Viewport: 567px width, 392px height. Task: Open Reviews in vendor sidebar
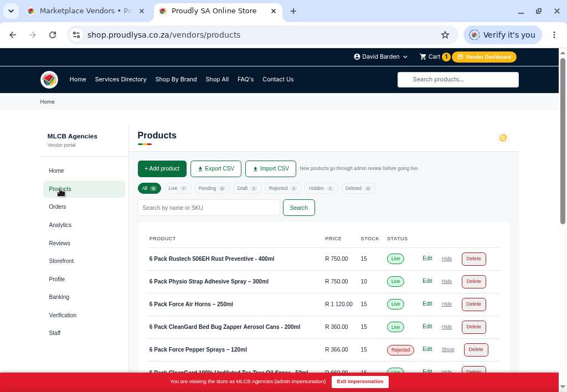pos(84,244)
